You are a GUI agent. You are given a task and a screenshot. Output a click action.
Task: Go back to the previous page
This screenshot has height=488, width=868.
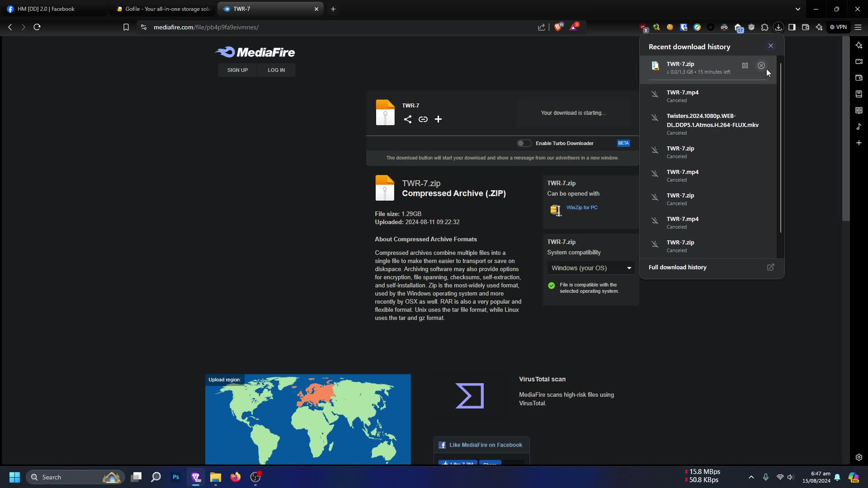[x=10, y=27]
